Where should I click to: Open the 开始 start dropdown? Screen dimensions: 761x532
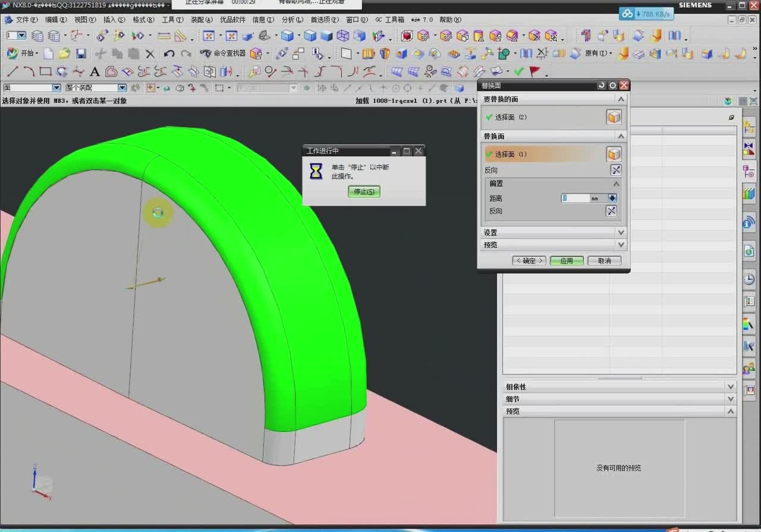22,53
